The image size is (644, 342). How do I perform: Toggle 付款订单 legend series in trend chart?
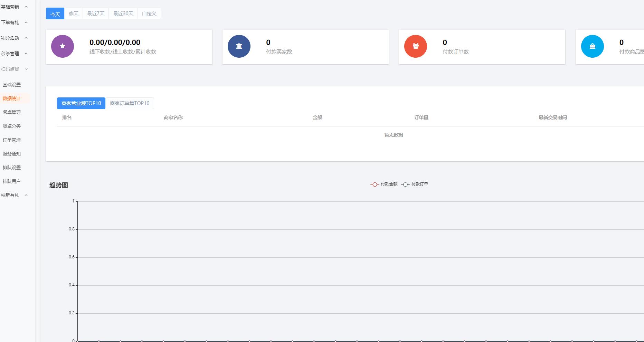click(415, 184)
